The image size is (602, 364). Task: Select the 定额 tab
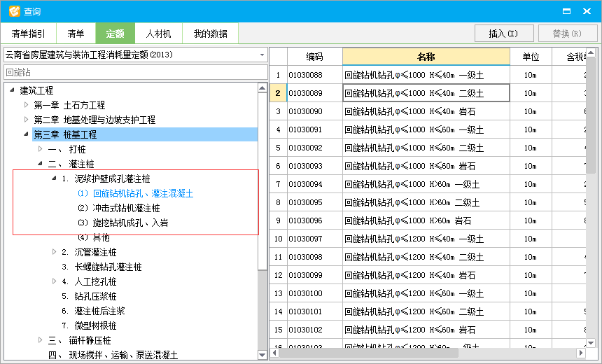(115, 34)
